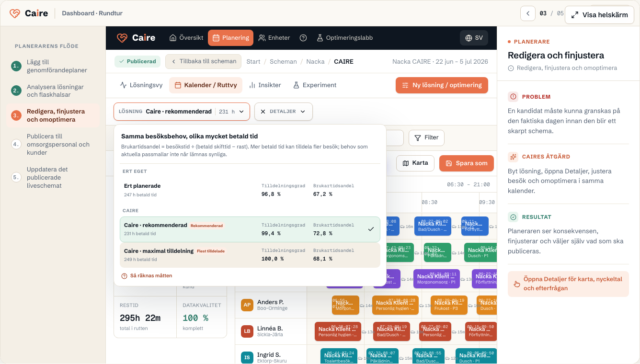The image size is (640, 364).
Task: Open the Experiment tab
Action: click(315, 85)
